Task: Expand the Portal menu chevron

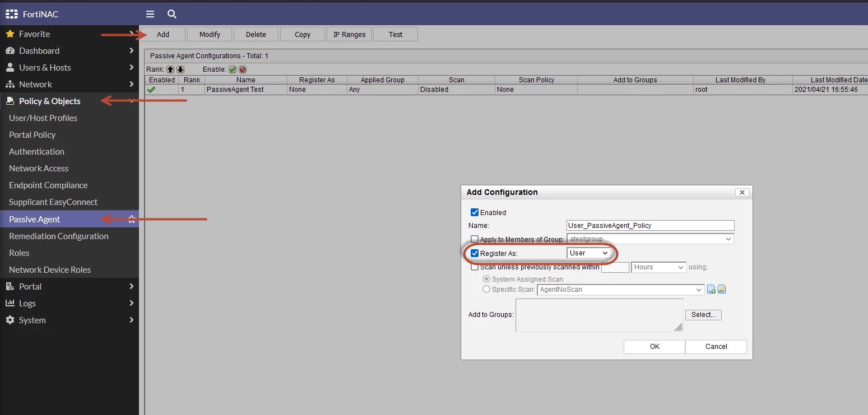Action: pos(132,287)
